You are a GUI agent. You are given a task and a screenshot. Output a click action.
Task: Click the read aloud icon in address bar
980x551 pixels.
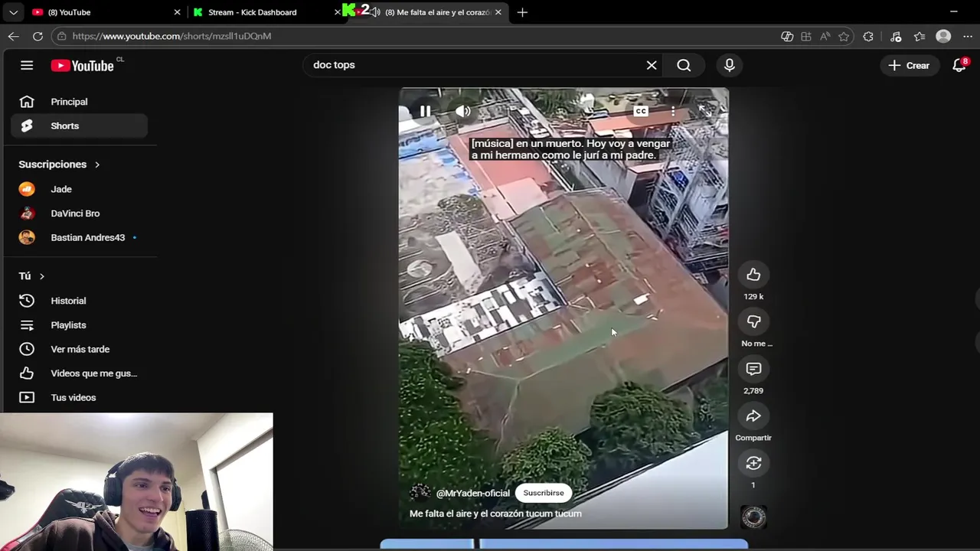825,36
